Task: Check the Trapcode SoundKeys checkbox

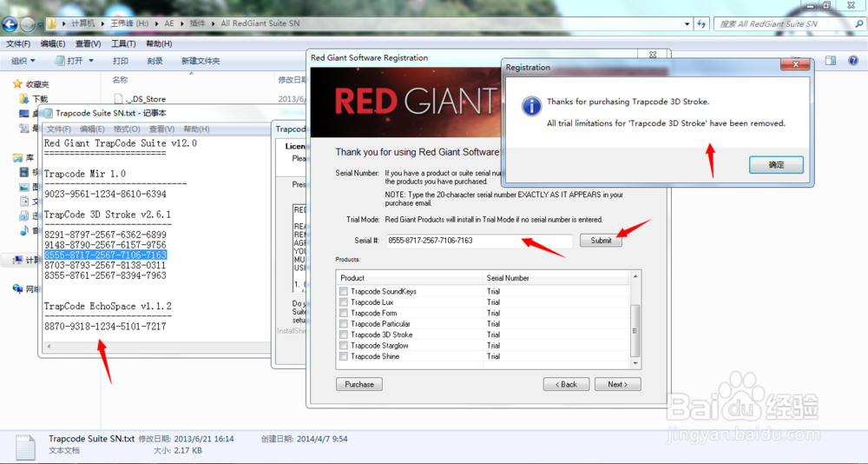Action: point(344,291)
